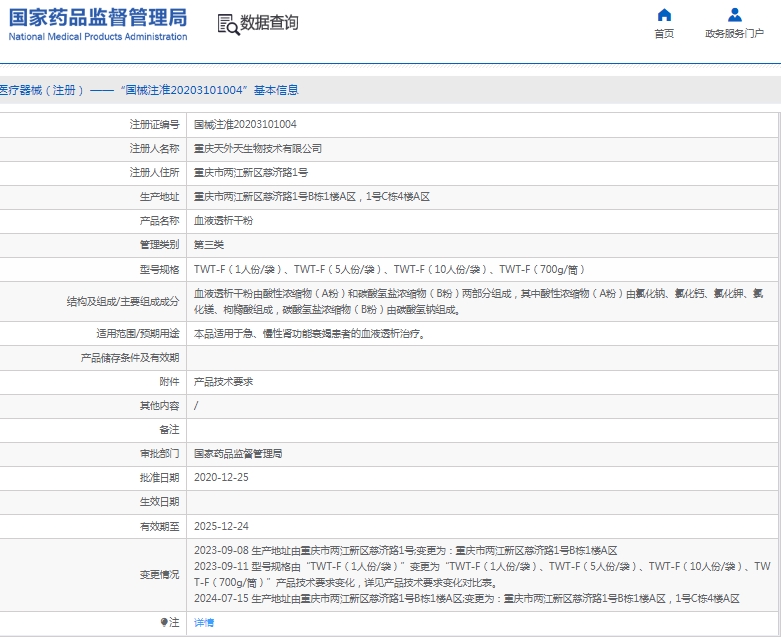
Task: Select 重庆天外天生物技术有限公司 registrant name
Action: click(x=258, y=148)
